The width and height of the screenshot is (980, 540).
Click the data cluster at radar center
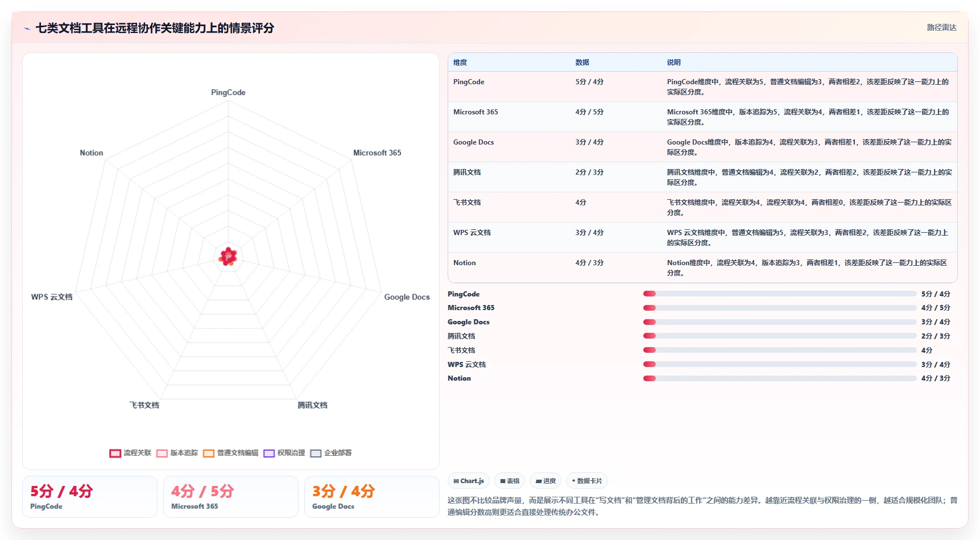pyautogui.click(x=228, y=257)
